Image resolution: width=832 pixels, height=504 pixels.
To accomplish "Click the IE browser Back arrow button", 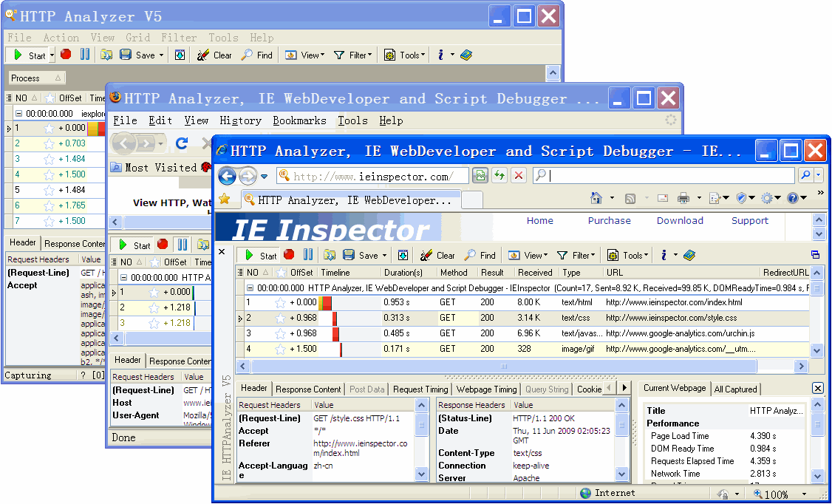I will click(228, 176).
